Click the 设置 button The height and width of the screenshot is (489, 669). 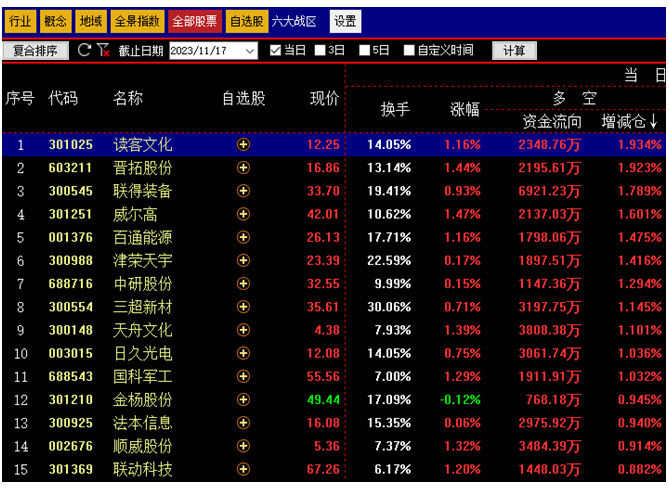coord(345,21)
